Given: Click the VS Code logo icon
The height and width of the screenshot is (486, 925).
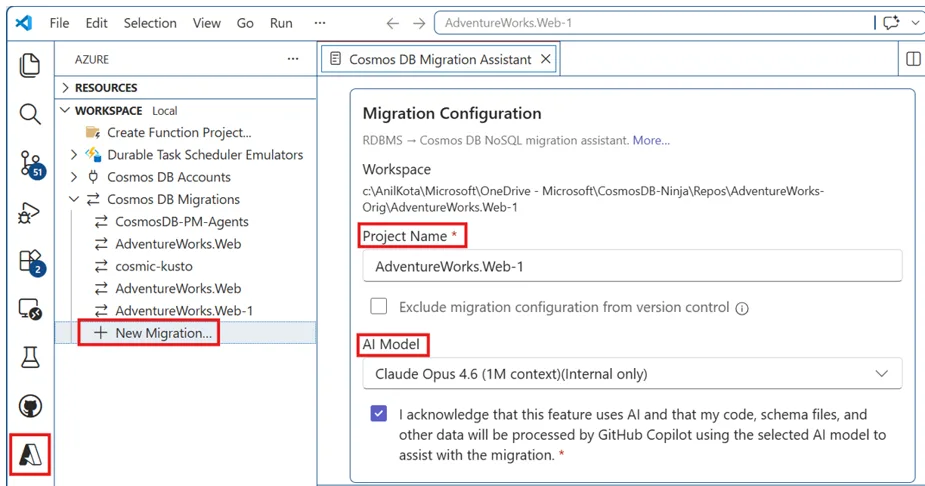Looking at the screenshot, I should (24, 23).
